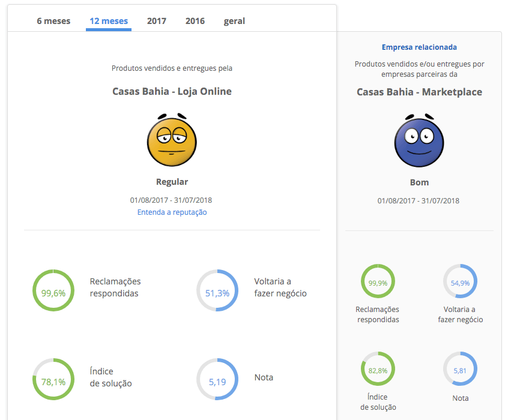
Task: Open the 2017 reputation tab
Action: [157, 21]
